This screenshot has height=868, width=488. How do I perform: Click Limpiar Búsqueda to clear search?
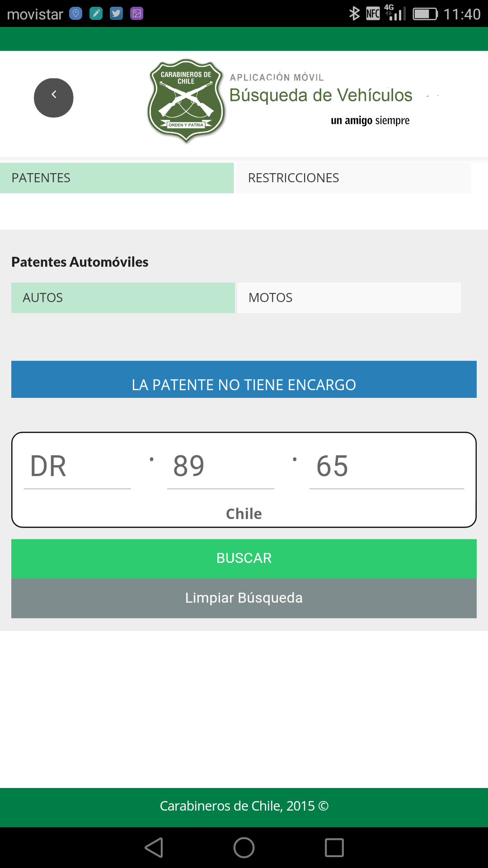tap(244, 598)
